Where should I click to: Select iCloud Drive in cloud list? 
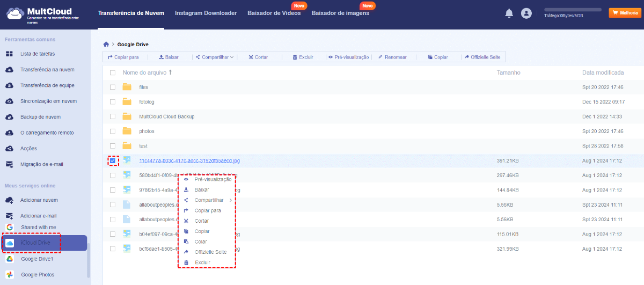pos(44,243)
